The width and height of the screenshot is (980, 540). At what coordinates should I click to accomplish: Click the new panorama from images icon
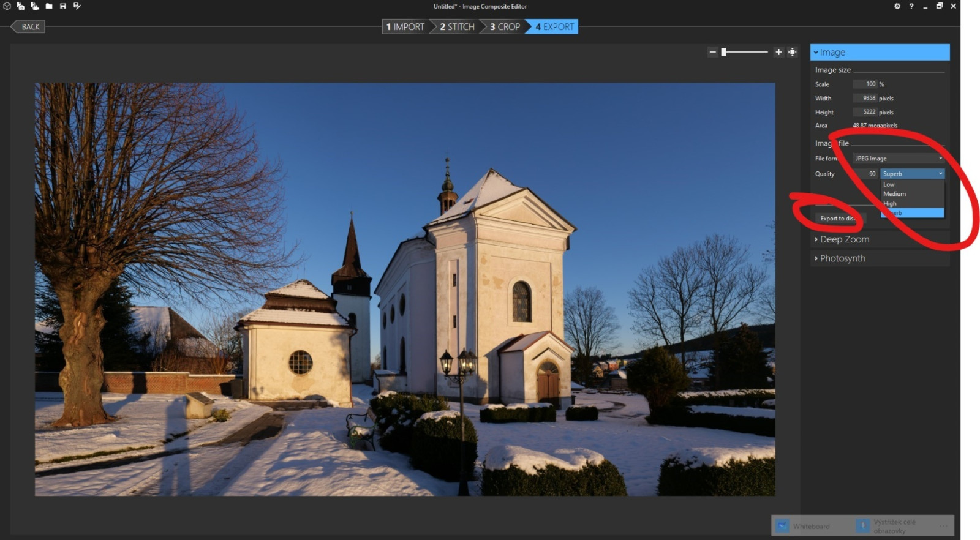21,6
